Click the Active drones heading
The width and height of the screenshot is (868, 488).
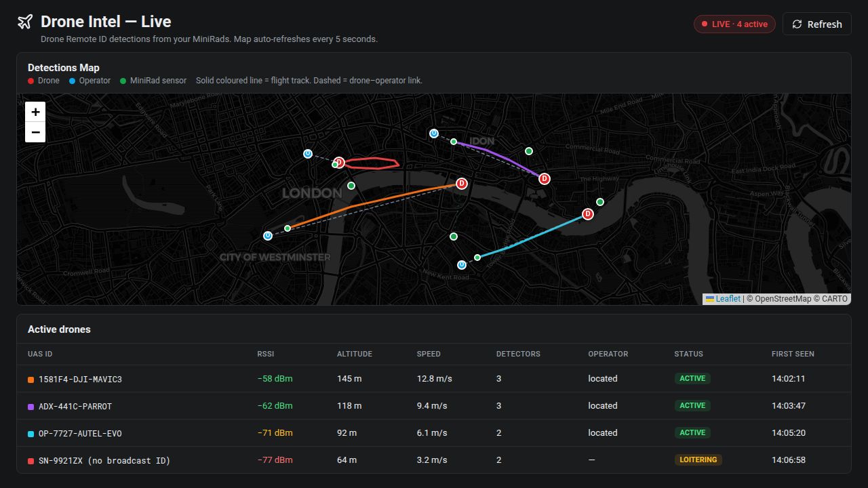tap(59, 329)
